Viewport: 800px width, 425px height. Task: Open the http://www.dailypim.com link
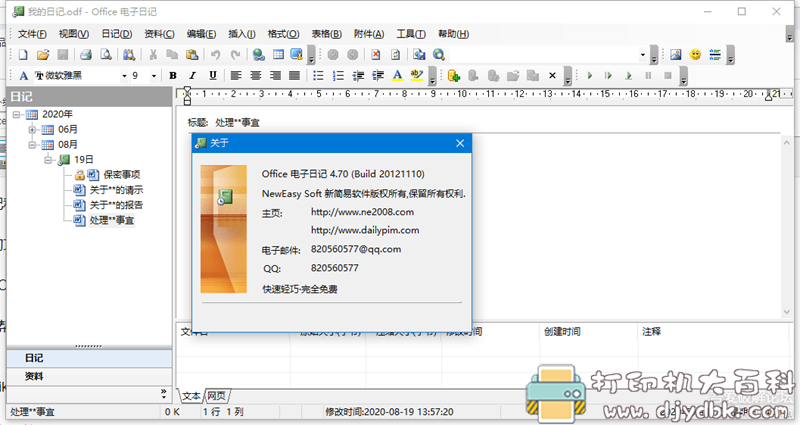click(x=365, y=230)
